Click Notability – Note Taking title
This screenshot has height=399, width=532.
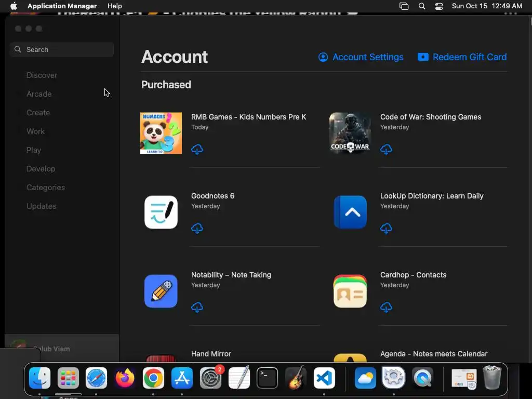click(x=231, y=275)
